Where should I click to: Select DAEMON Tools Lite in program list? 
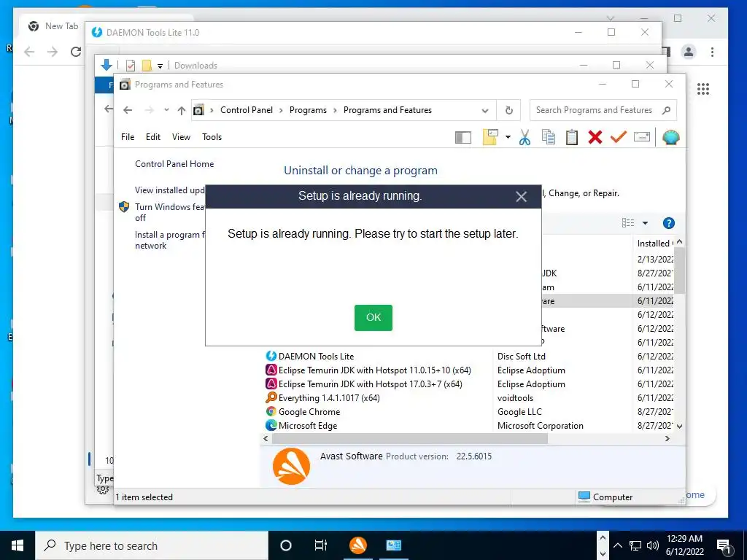[x=317, y=356]
